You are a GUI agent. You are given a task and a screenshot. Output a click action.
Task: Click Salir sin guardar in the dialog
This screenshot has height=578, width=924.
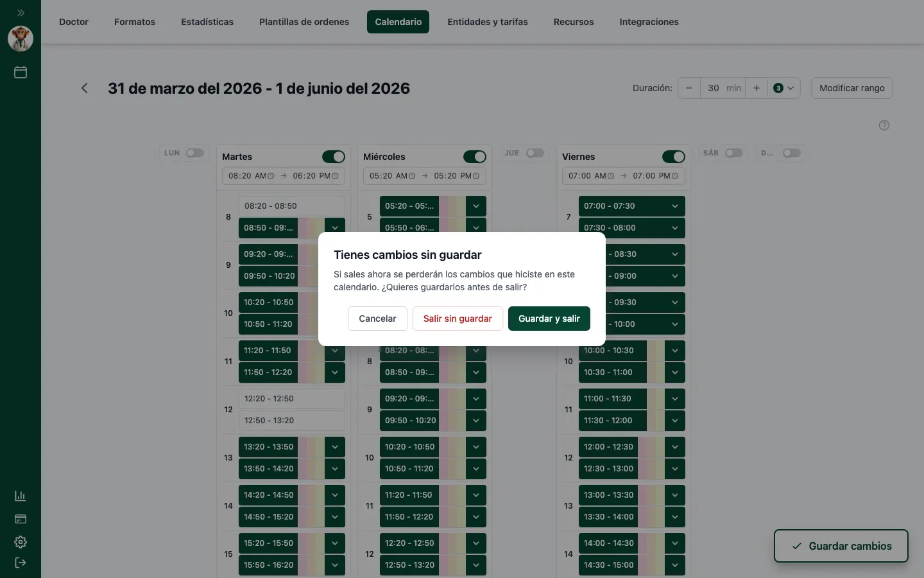[x=458, y=319]
